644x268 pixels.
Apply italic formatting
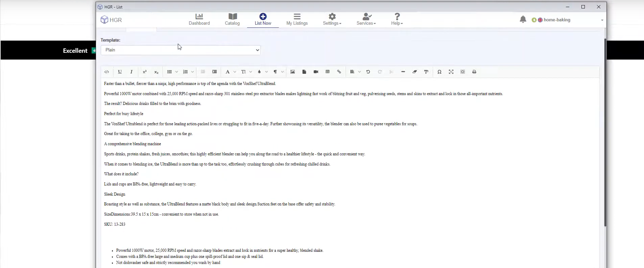(132, 72)
